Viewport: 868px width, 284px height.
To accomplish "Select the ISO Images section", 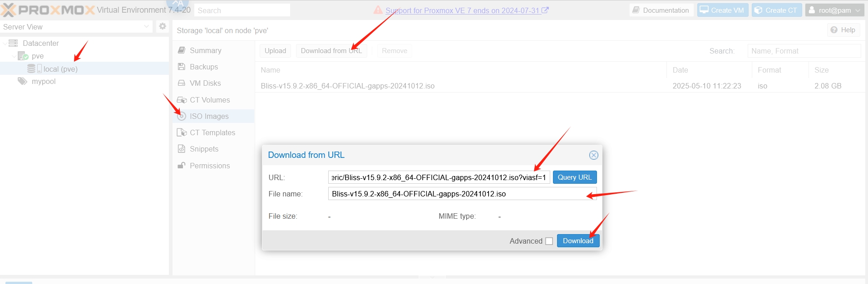I will pyautogui.click(x=213, y=116).
